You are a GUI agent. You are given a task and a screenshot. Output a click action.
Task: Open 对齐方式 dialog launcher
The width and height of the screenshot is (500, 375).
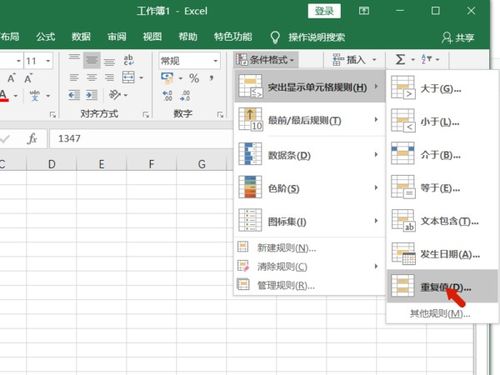pyautogui.click(x=146, y=115)
